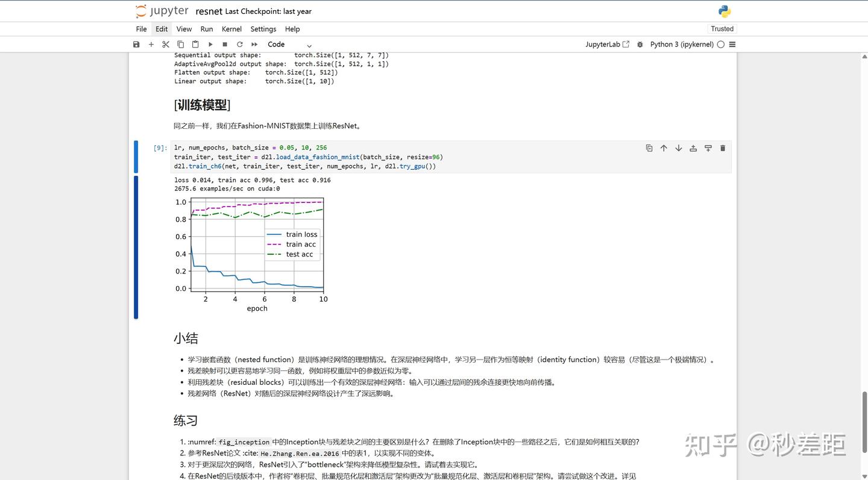Image resolution: width=868 pixels, height=480 pixels.
Task: Click the Trusted status button
Action: click(x=722, y=28)
